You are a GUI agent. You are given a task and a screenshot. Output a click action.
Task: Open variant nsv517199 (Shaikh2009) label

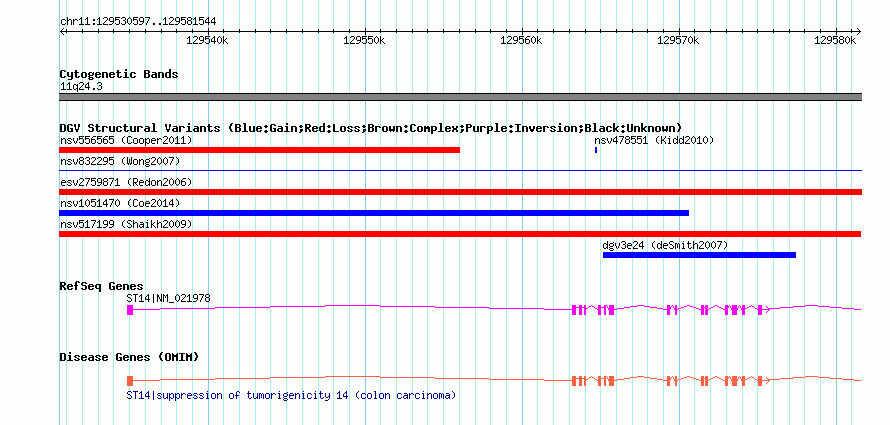click(x=126, y=224)
